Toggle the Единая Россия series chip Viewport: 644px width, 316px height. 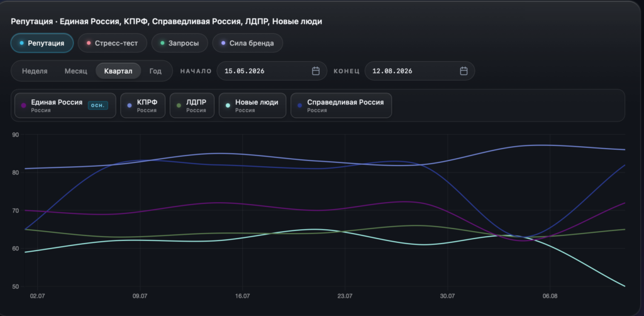pyautogui.click(x=65, y=106)
